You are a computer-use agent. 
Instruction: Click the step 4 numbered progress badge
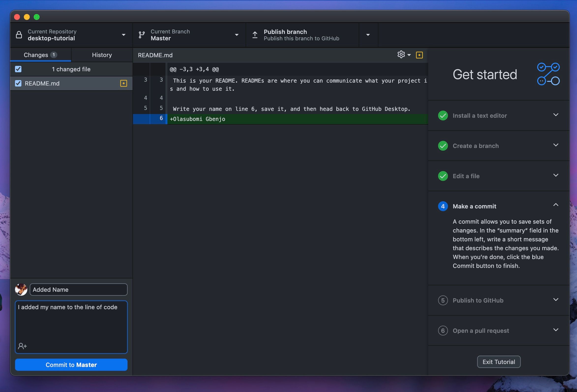[443, 206]
